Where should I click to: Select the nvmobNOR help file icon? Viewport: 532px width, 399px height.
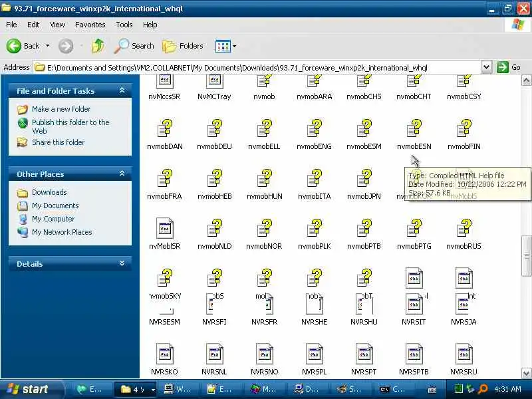click(x=264, y=228)
